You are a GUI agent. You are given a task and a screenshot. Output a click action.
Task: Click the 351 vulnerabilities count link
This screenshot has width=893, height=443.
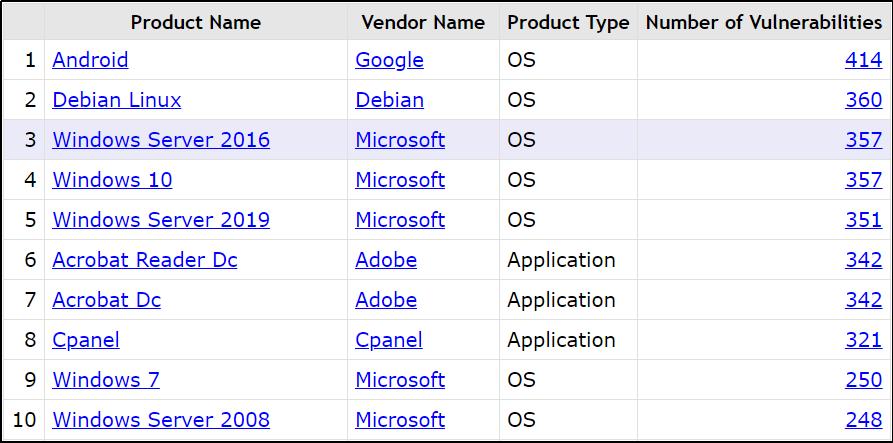pyautogui.click(x=863, y=220)
